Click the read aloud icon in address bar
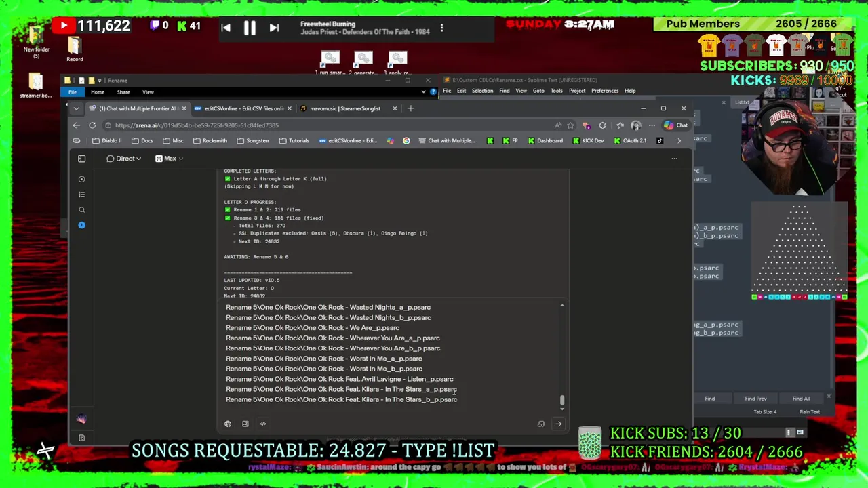Screen dimensions: 868x488 558,125
